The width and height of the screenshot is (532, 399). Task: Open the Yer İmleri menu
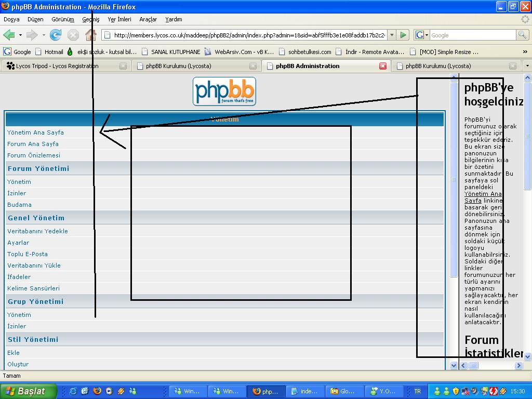(x=119, y=19)
